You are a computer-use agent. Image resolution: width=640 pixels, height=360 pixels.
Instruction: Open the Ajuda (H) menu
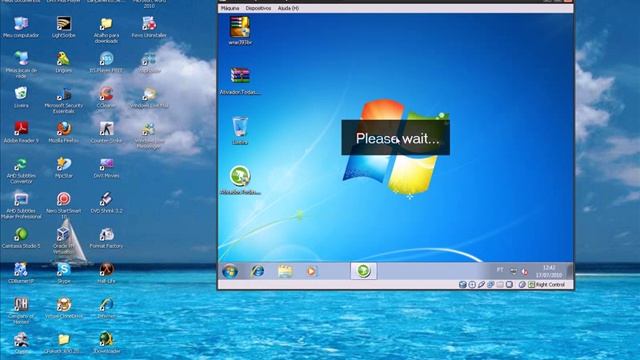click(288, 8)
